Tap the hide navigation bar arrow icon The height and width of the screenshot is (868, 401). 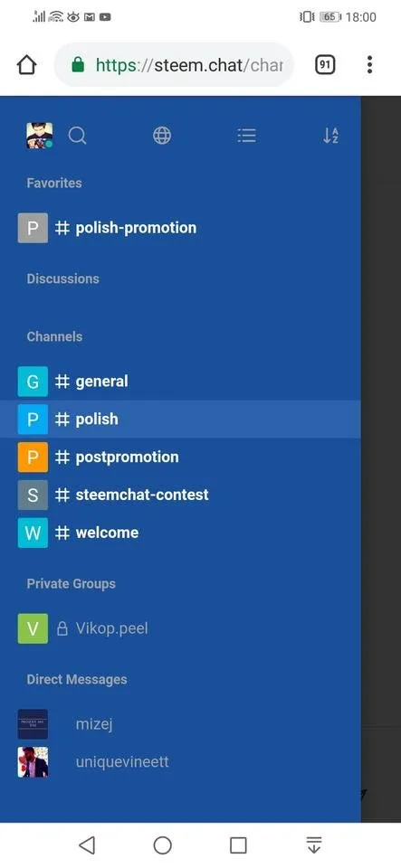314,845
